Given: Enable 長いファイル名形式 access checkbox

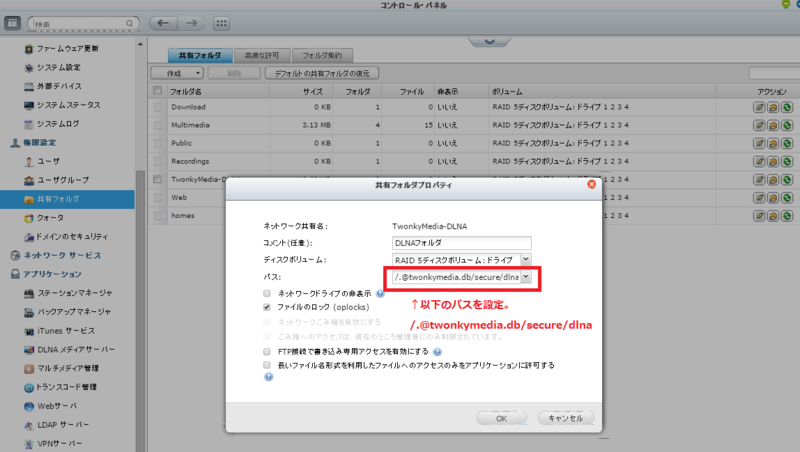Looking at the screenshot, I should pyautogui.click(x=267, y=365).
